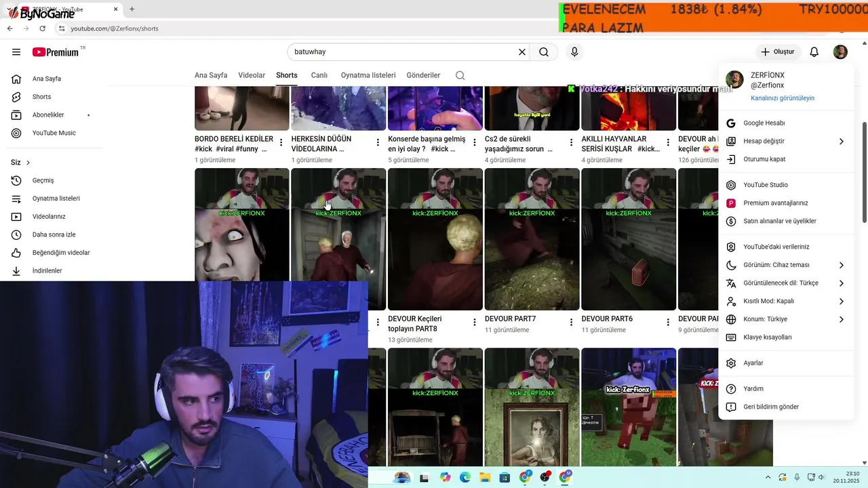
Task: Click Kanalınızı görüntüleyin link
Action: [783, 98]
